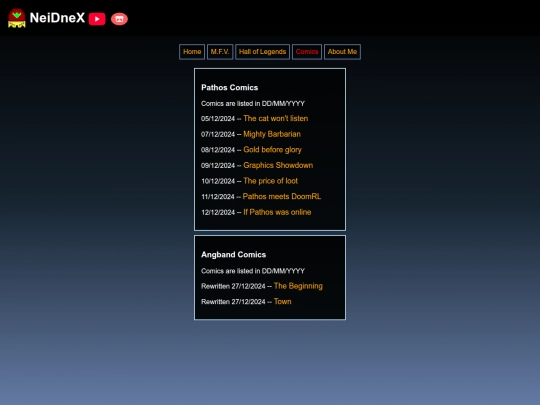
Task: Click the date 07/12/2024
Action: point(218,134)
